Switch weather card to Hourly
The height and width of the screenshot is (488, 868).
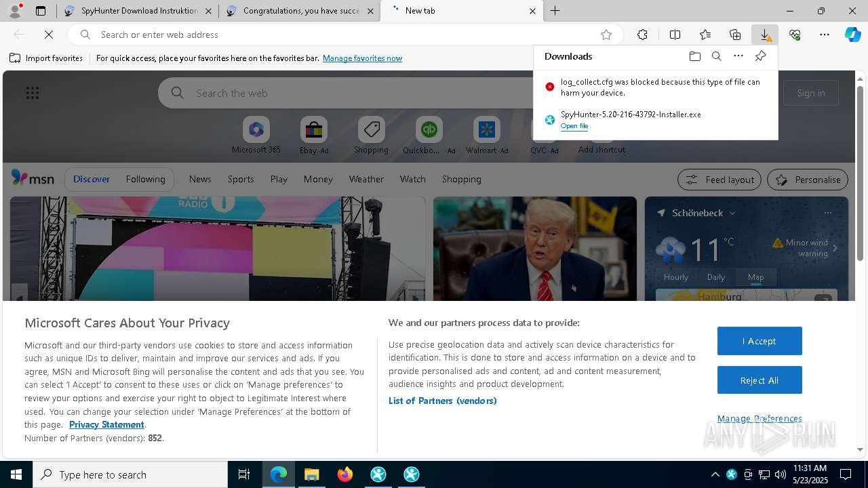point(676,277)
